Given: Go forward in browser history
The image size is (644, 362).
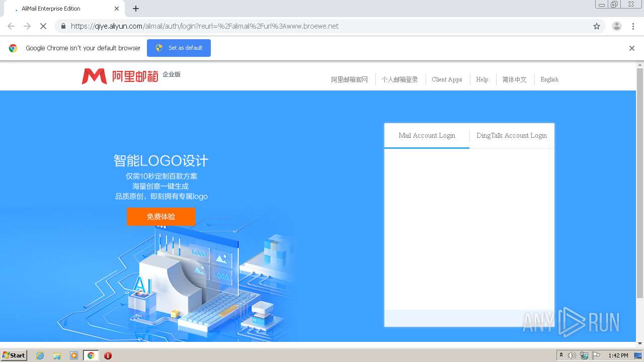Looking at the screenshot, I should pyautogui.click(x=27, y=26).
